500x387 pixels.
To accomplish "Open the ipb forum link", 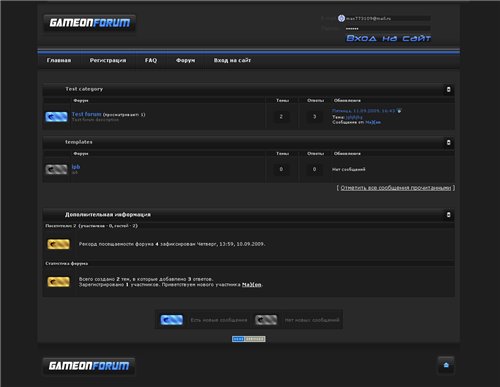I will click(76, 167).
